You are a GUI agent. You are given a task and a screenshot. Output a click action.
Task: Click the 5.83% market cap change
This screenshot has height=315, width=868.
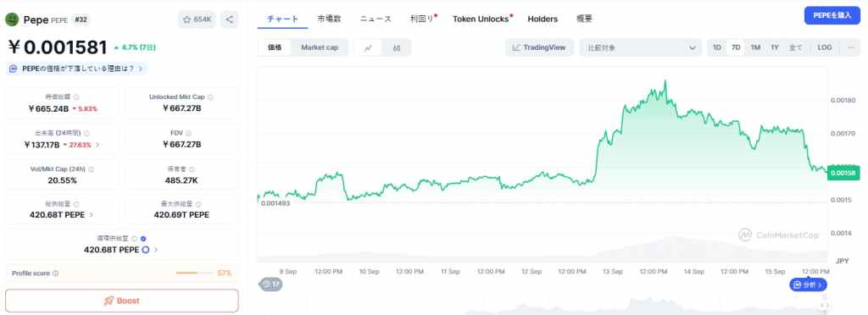[x=85, y=109]
